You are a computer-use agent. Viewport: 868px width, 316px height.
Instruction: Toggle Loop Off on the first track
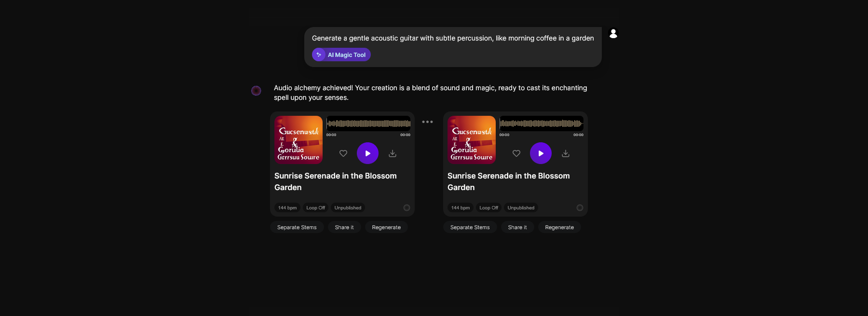(316, 208)
